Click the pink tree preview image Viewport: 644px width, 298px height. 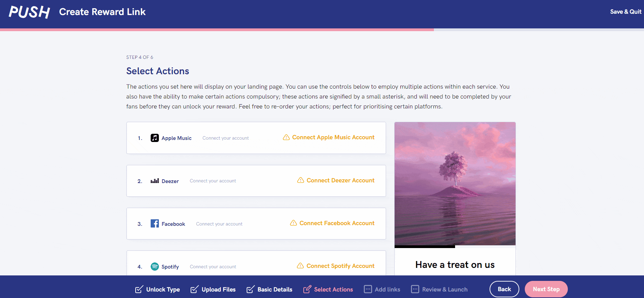455,183
